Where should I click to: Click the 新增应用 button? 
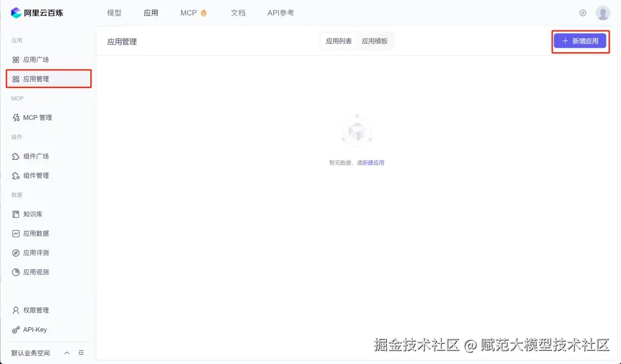[580, 41]
